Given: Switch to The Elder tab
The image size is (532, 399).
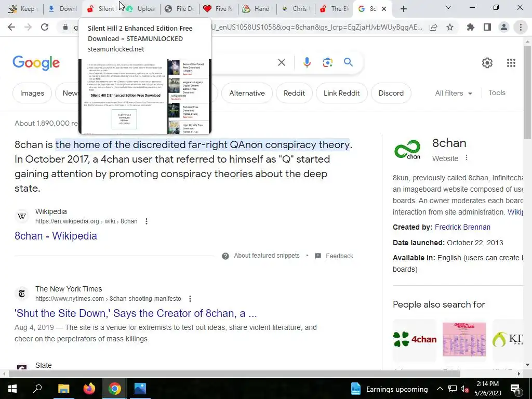Looking at the screenshot, I should pyautogui.click(x=334, y=9).
